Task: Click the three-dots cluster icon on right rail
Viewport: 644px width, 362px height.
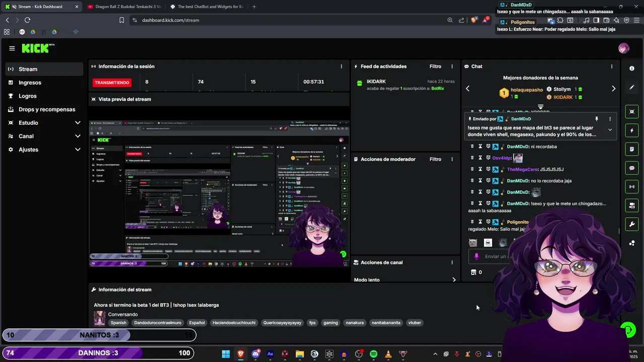Action: click(632, 243)
